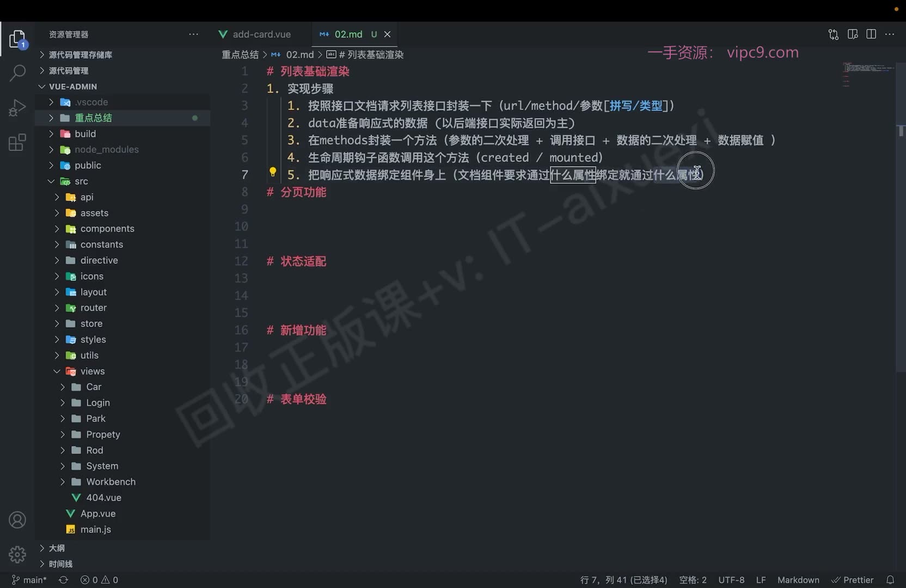Click the Prettier status bar button

click(853, 580)
